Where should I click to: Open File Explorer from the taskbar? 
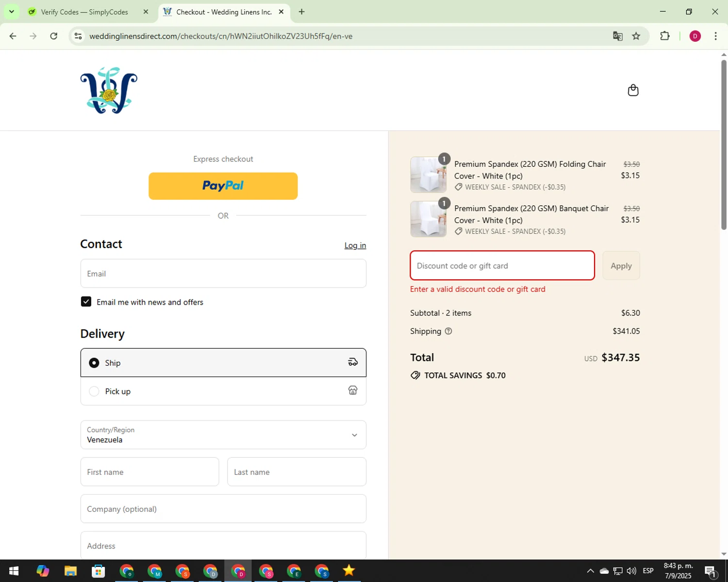tap(70, 571)
